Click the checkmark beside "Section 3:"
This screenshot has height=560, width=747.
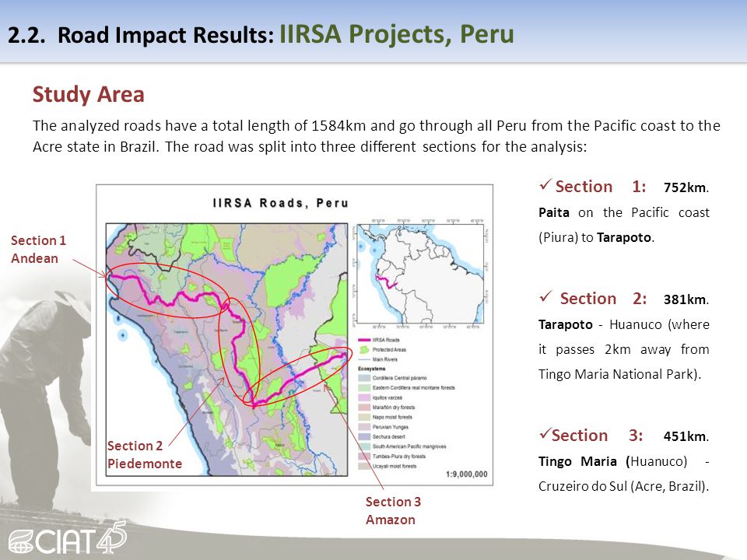545,434
